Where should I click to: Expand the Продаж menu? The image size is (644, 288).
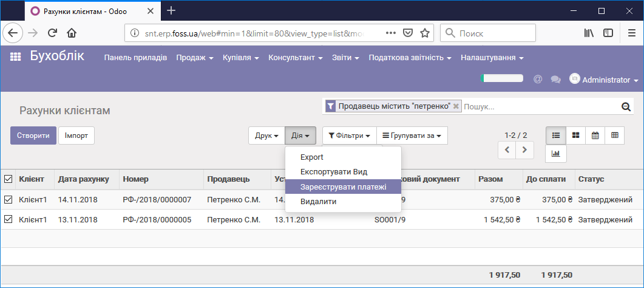(x=195, y=58)
